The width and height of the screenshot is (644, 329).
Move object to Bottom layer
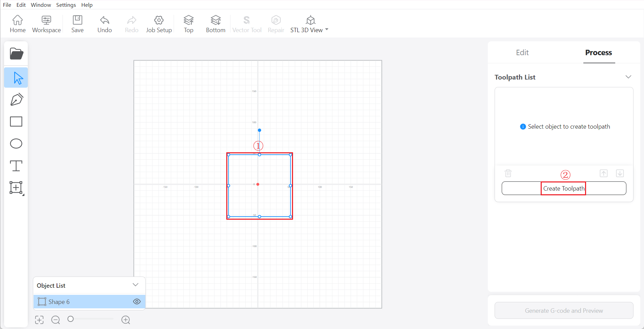pyautogui.click(x=215, y=24)
